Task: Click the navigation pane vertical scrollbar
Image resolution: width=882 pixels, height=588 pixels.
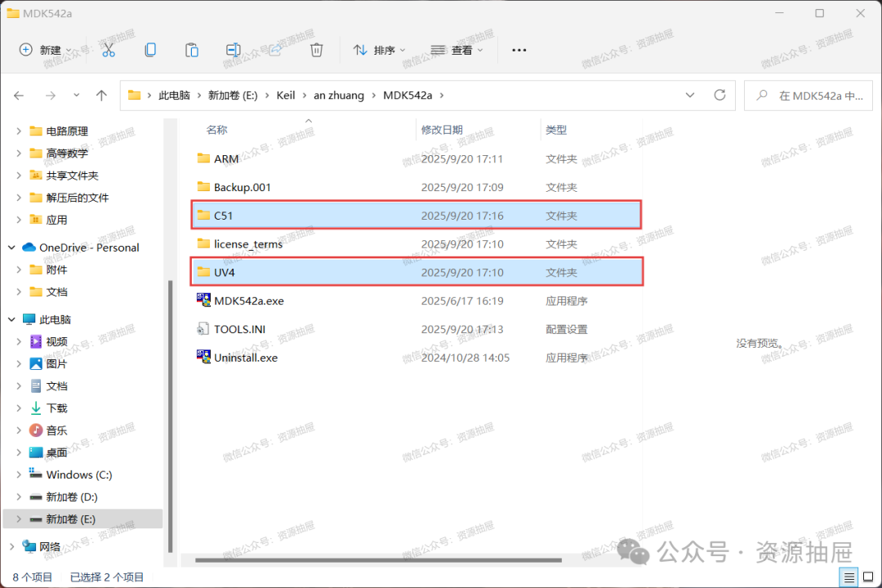Action: tap(170, 416)
